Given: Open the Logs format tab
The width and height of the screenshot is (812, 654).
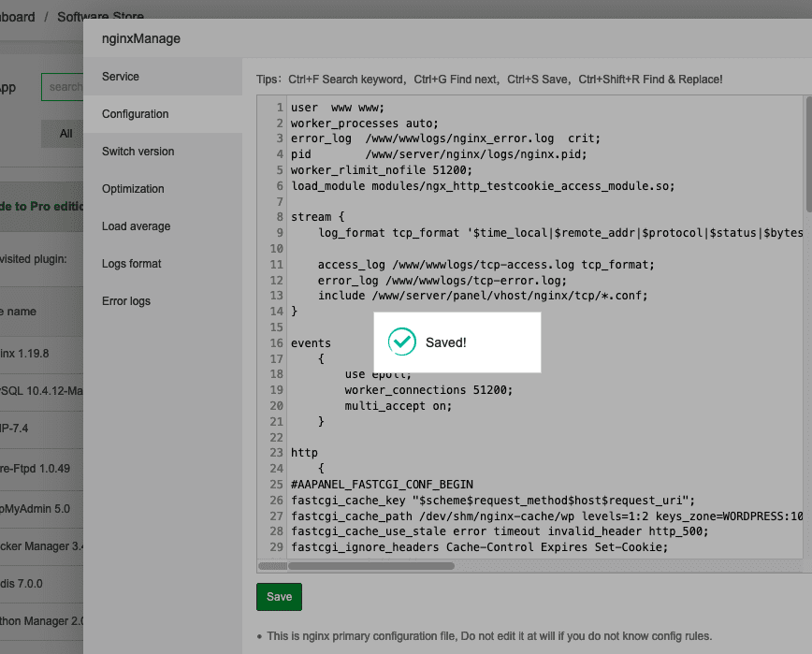Looking at the screenshot, I should pos(132,264).
